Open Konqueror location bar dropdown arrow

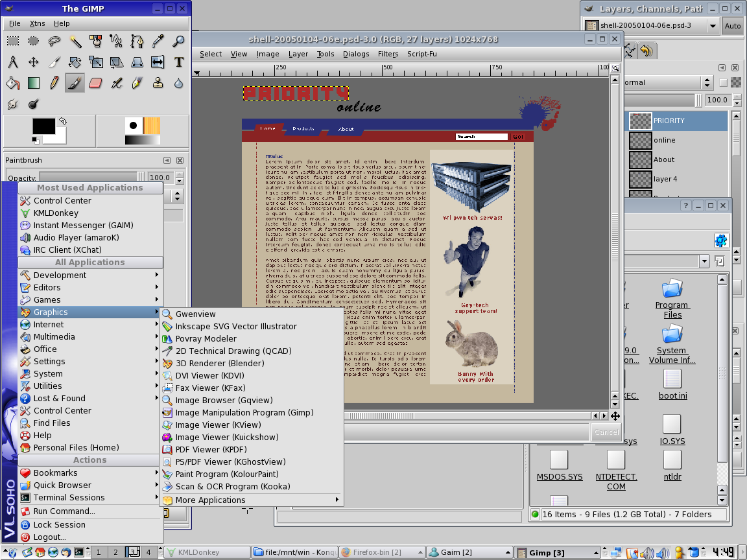tap(705, 261)
